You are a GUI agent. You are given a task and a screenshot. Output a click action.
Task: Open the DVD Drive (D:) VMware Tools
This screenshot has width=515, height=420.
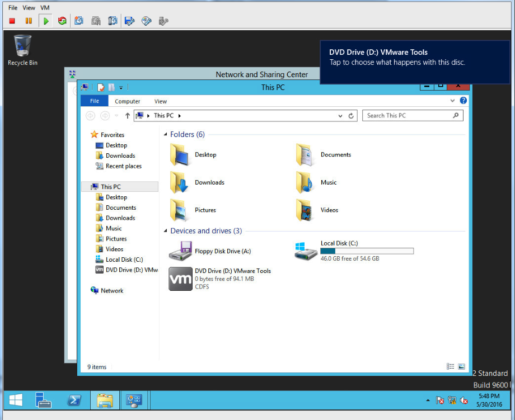[x=181, y=279]
